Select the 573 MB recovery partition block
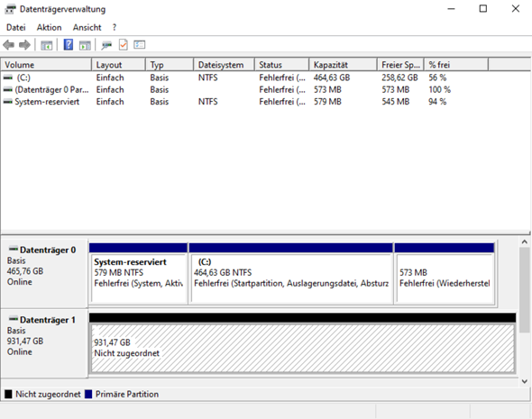532x419 pixels. [445, 278]
